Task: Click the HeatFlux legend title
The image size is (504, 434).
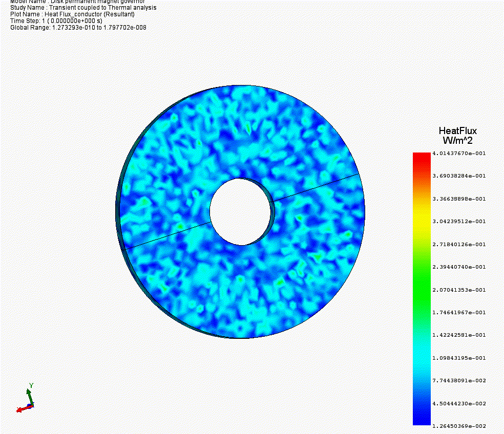Action: coord(457,131)
